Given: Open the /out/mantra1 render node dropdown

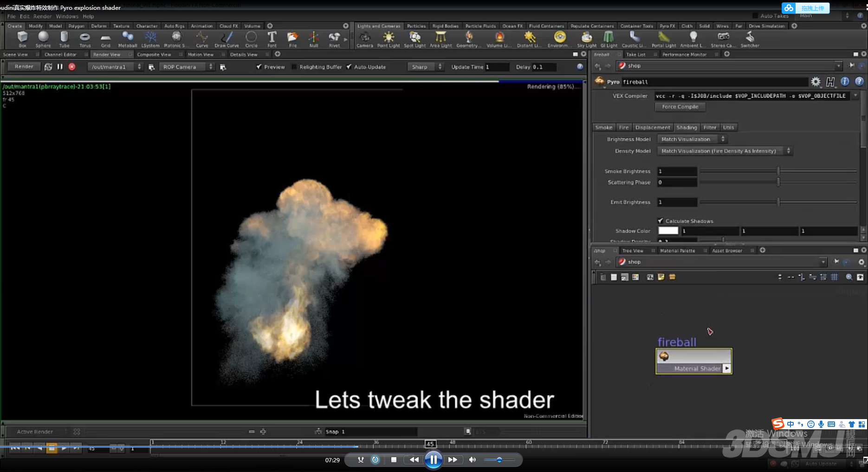Looking at the screenshot, I should click(116, 67).
